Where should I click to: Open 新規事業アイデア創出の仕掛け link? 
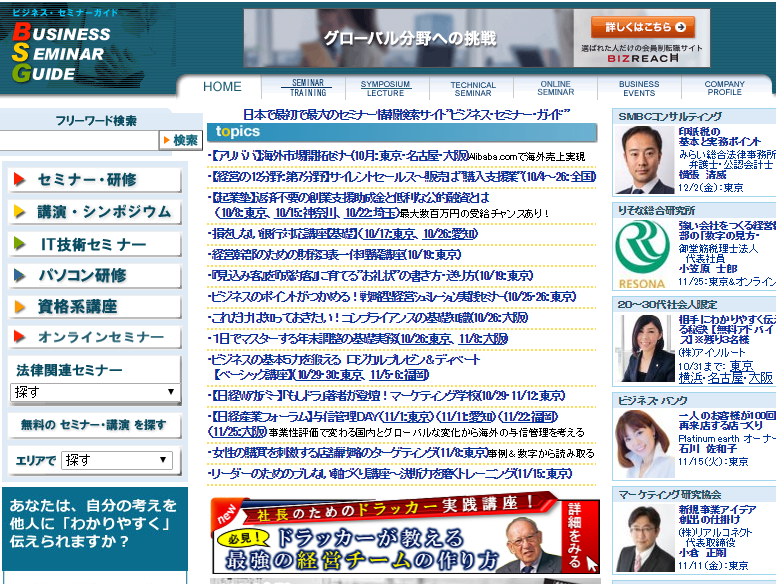[x=717, y=514]
